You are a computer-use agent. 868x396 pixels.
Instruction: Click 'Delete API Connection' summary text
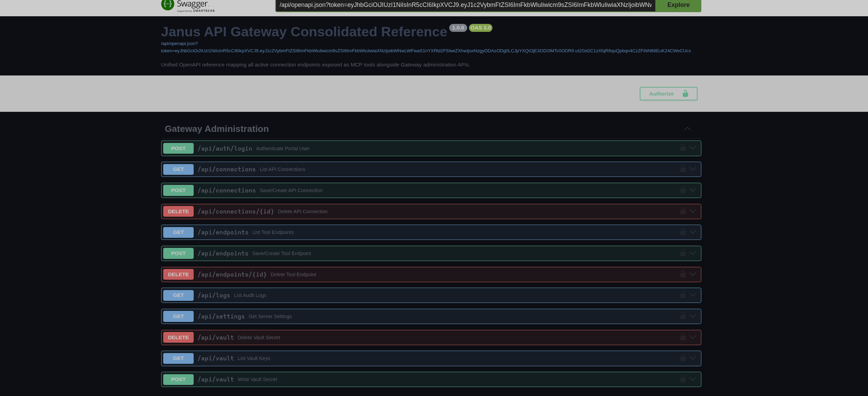coord(303,211)
